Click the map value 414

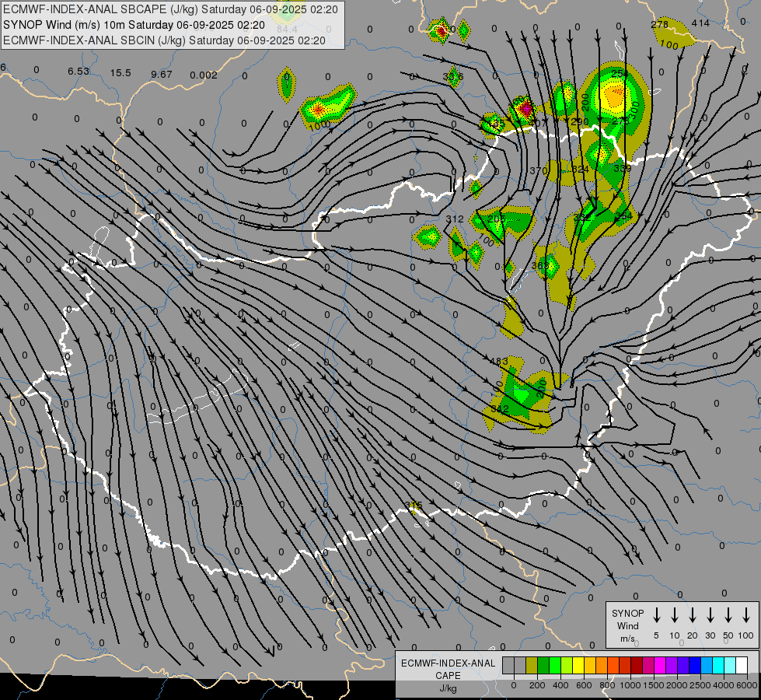click(x=700, y=23)
